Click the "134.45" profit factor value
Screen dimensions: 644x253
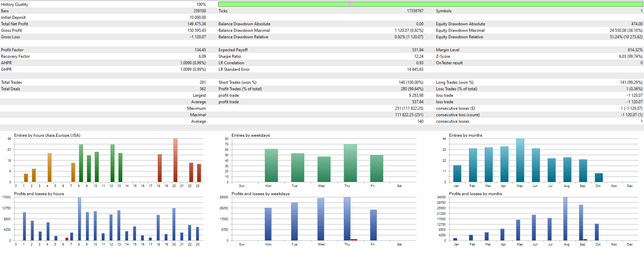point(200,50)
